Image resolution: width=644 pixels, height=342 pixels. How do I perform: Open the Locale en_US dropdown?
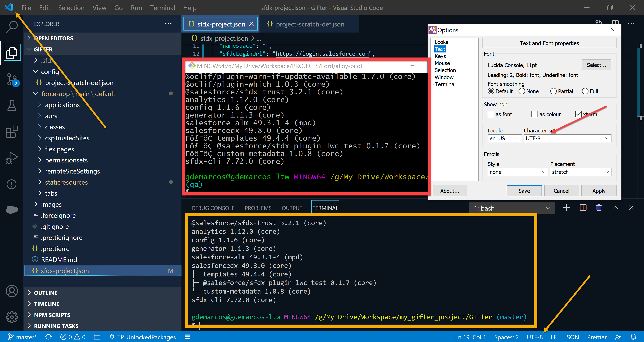click(x=504, y=138)
